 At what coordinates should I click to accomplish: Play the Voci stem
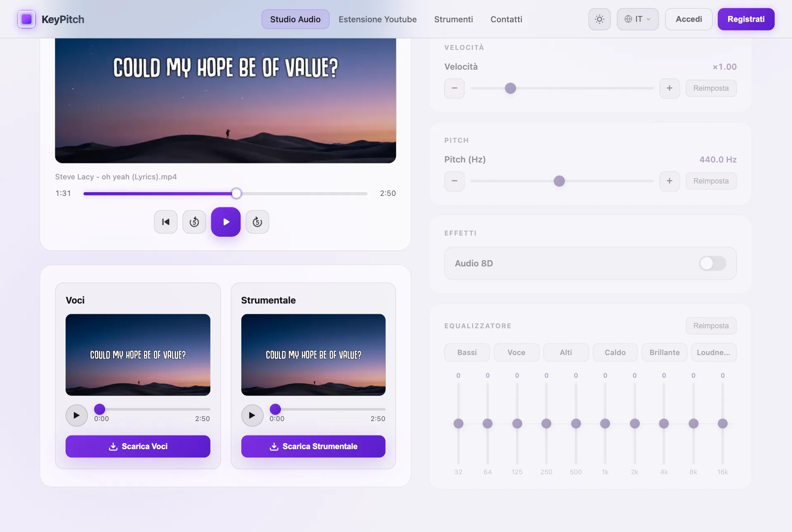(77, 415)
